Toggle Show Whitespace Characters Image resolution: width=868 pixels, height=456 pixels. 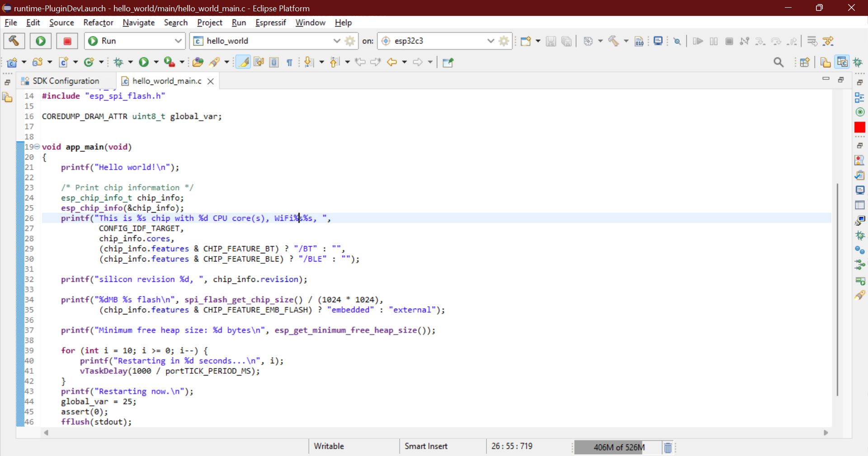290,62
